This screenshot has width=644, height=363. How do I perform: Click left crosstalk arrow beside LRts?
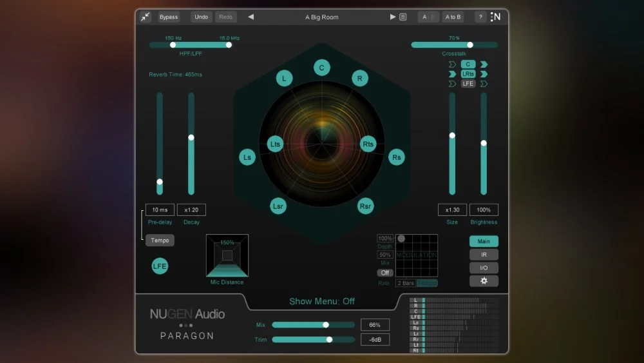pos(452,74)
